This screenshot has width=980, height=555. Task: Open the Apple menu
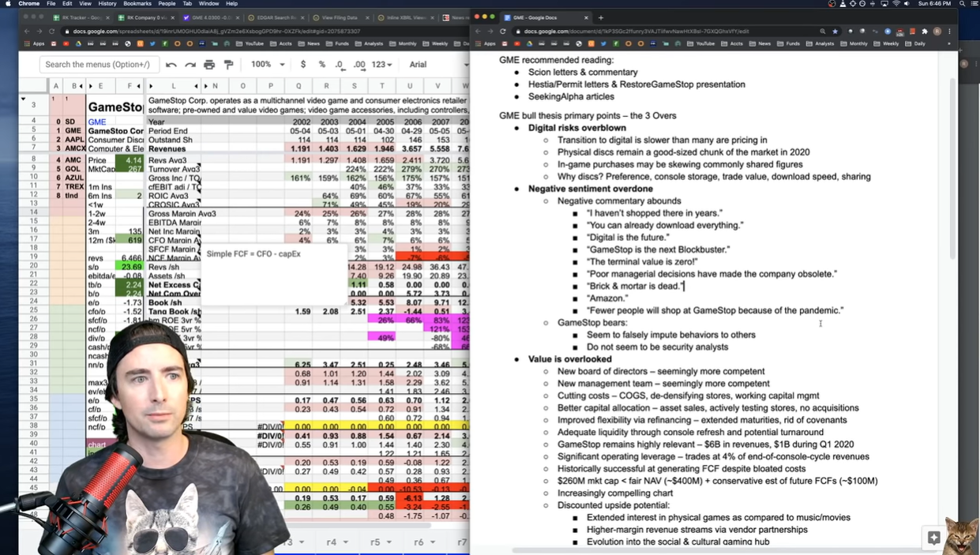7,4
